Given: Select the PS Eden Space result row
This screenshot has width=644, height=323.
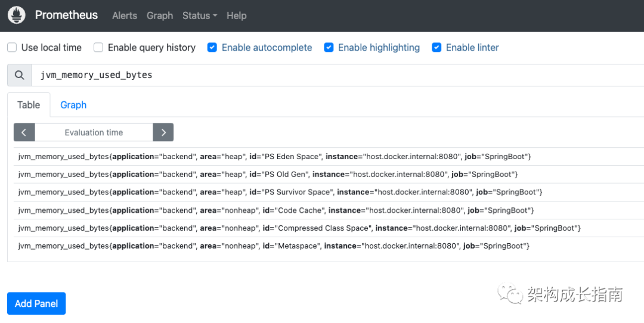Looking at the screenshot, I should pyautogui.click(x=329, y=156).
